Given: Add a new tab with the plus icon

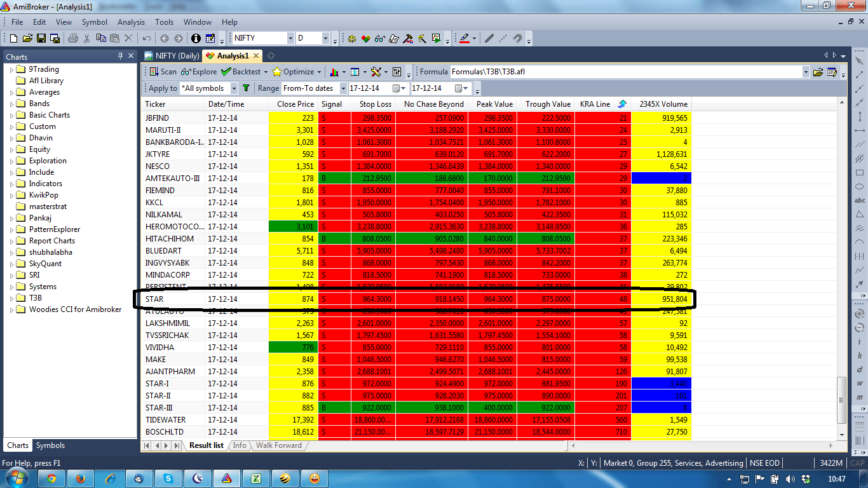Looking at the screenshot, I should click(271, 56).
